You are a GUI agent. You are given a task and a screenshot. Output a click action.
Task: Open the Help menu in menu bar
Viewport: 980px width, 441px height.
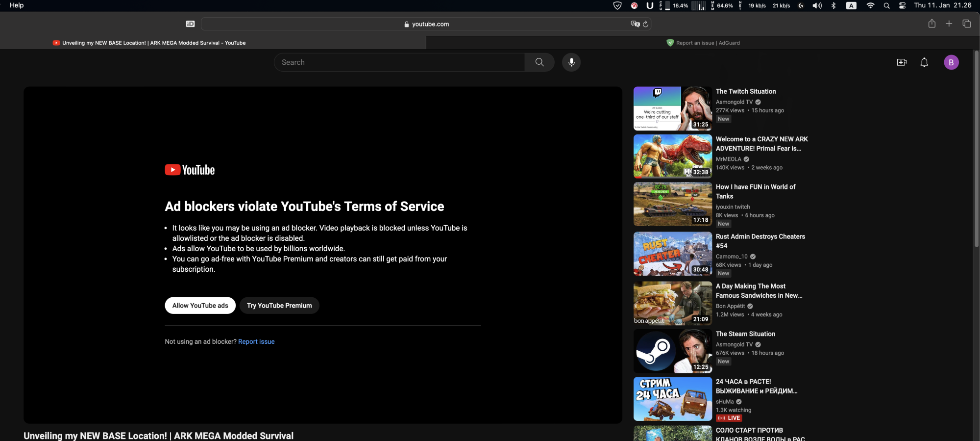click(17, 5)
